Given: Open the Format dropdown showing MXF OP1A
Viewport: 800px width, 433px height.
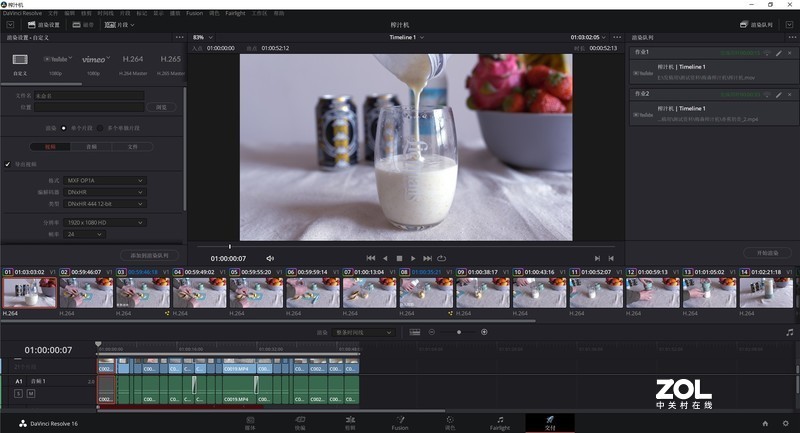Looking at the screenshot, I should pyautogui.click(x=105, y=181).
